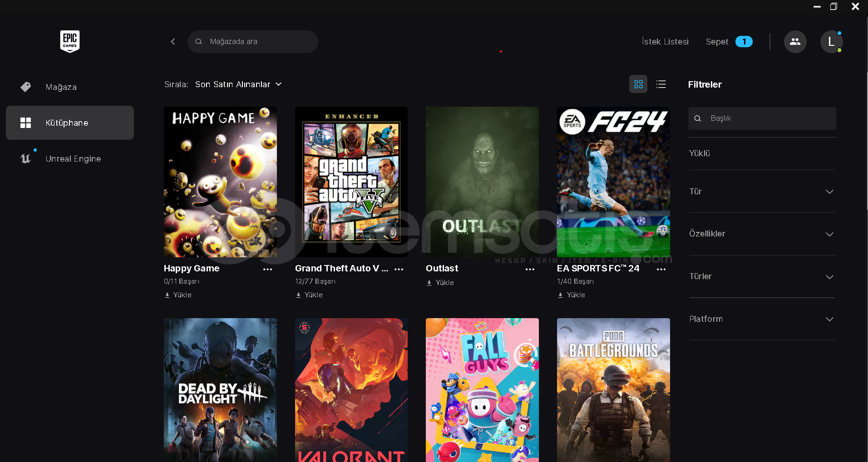Open EA SPORTS FC 24 options menu
The width and height of the screenshot is (868, 462).
pos(661,269)
